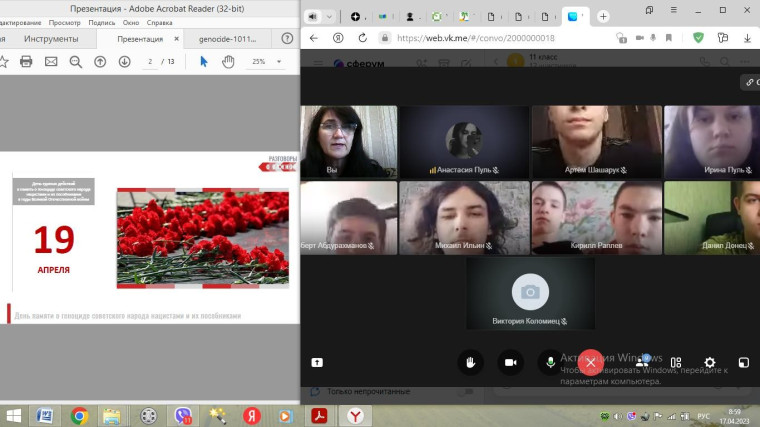The height and width of the screenshot is (427, 760).
Task: Expand the tab sound dropdown arrow
Action: tap(329, 16)
